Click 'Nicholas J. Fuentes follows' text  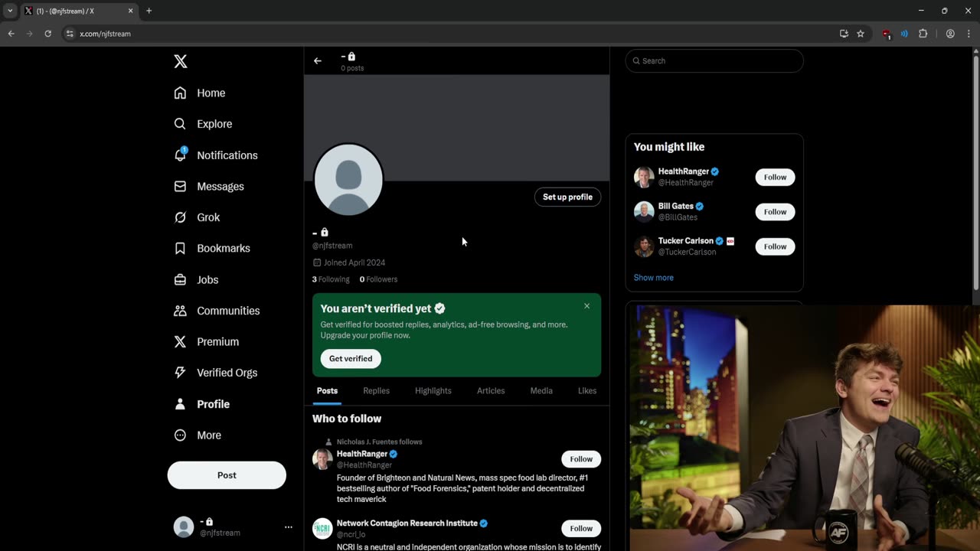[380, 442]
